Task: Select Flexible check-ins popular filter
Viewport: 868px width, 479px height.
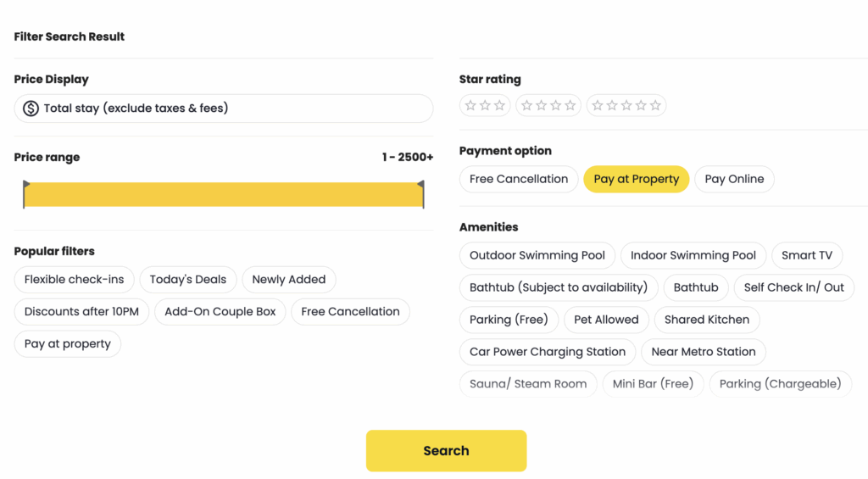Action: (x=75, y=279)
